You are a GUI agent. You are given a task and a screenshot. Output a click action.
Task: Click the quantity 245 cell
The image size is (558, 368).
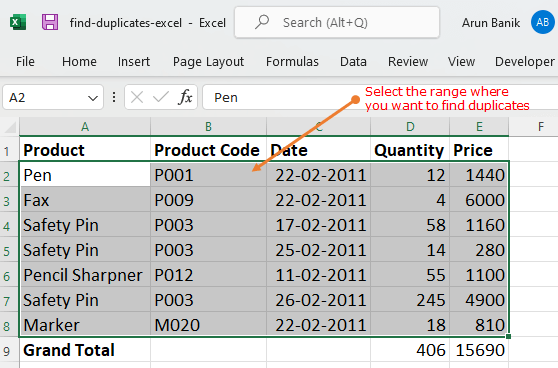(410, 300)
